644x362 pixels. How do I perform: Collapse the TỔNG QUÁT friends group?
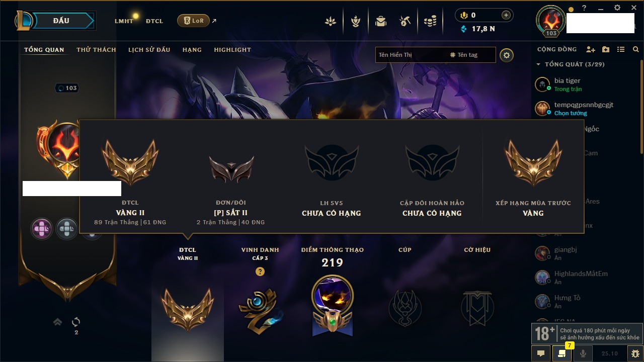pos(538,64)
